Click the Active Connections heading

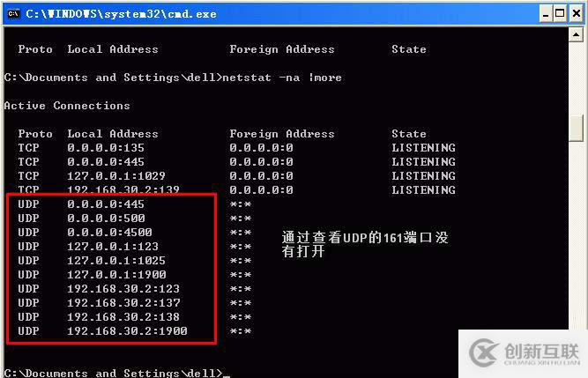click(67, 106)
